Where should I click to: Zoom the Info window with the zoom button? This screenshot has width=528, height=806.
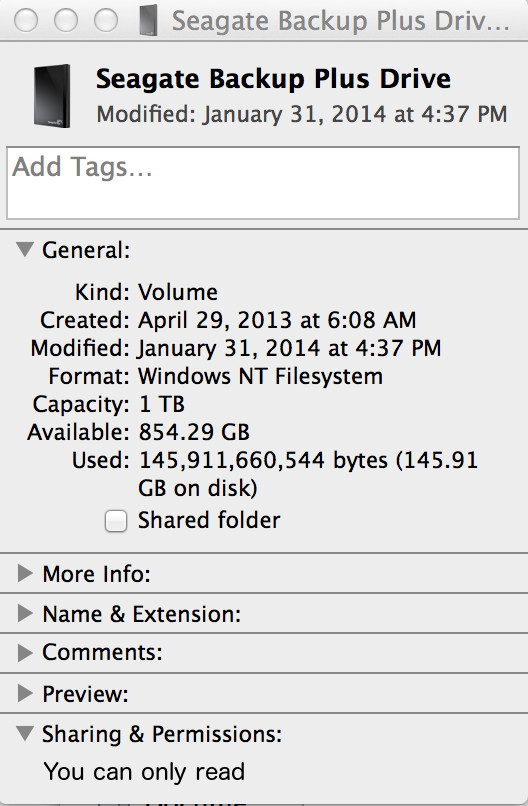(106, 21)
